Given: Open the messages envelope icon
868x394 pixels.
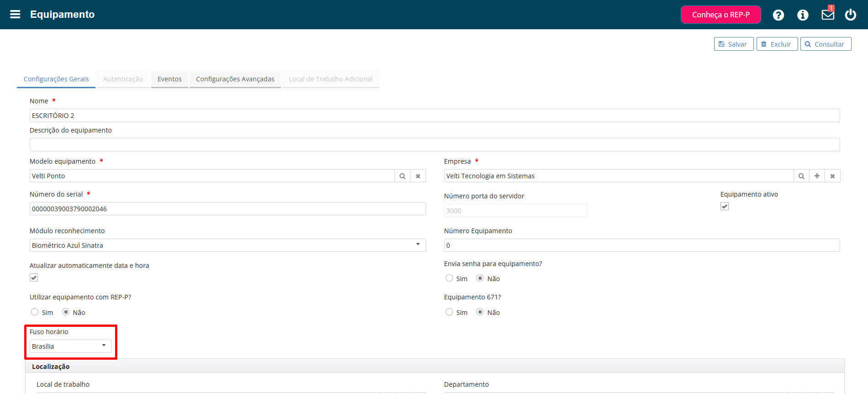Looking at the screenshot, I should 828,15.
